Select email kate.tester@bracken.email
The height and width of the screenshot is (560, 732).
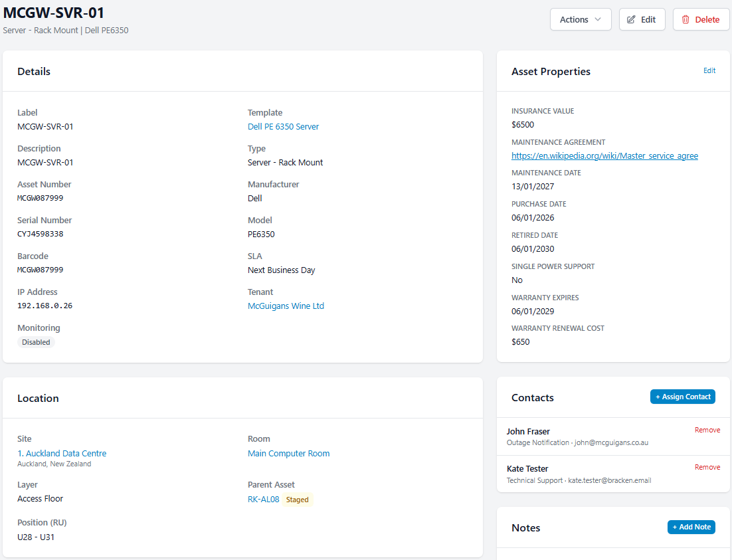click(x=609, y=480)
